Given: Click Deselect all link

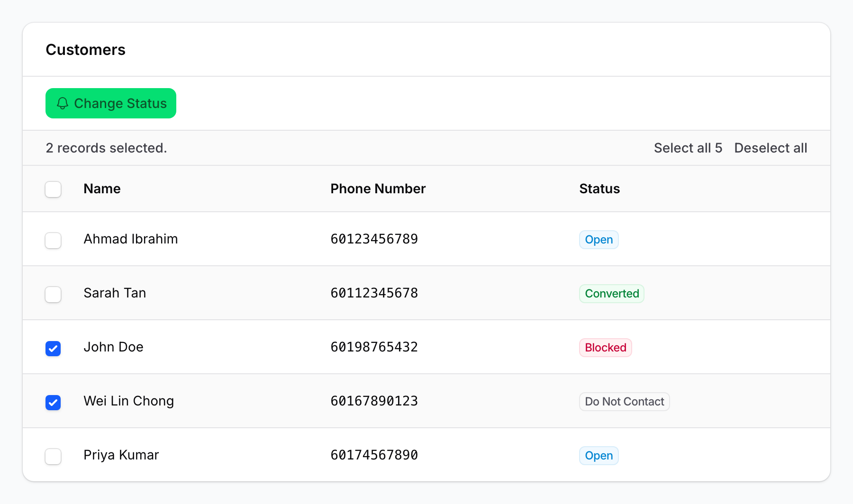Looking at the screenshot, I should [771, 148].
